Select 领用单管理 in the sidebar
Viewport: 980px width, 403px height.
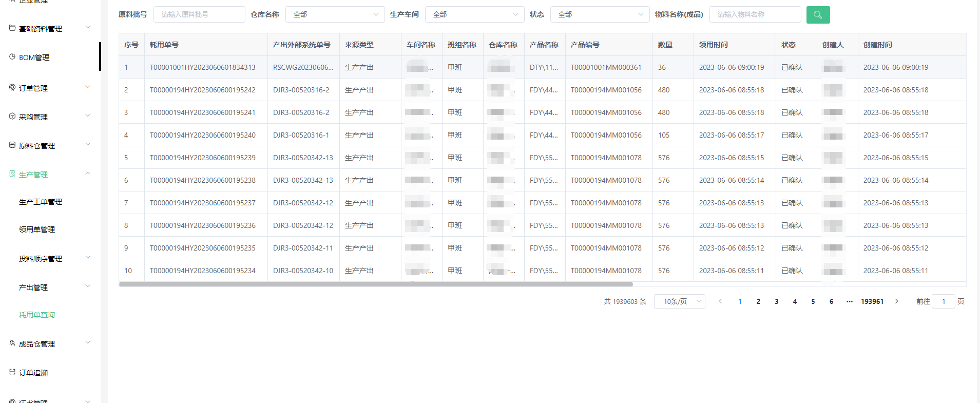(x=37, y=229)
